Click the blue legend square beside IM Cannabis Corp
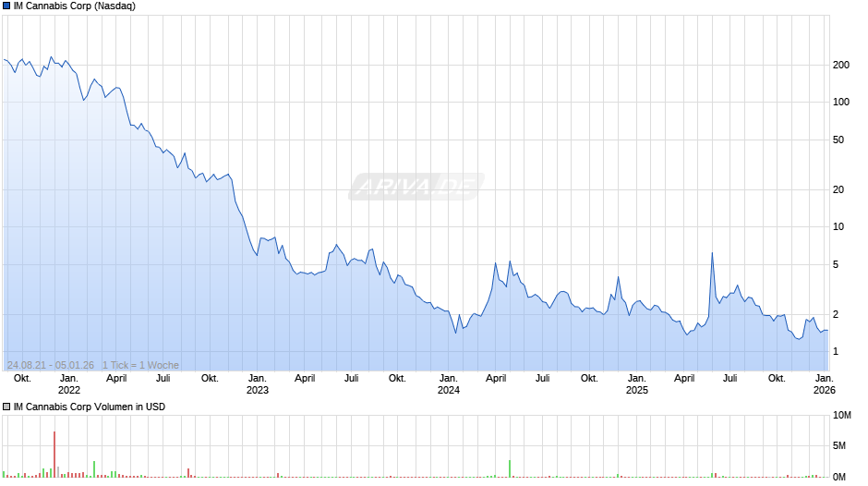 pyautogui.click(x=6, y=6)
